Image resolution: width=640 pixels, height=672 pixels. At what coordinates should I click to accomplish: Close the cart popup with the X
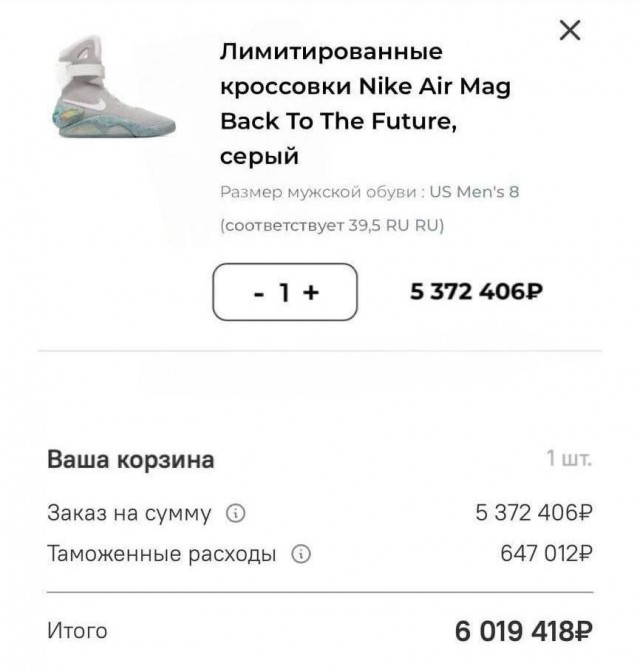(x=570, y=31)
